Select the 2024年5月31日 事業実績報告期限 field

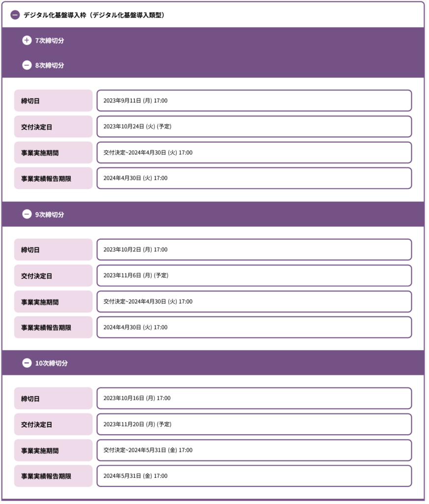tap(254, 476)
